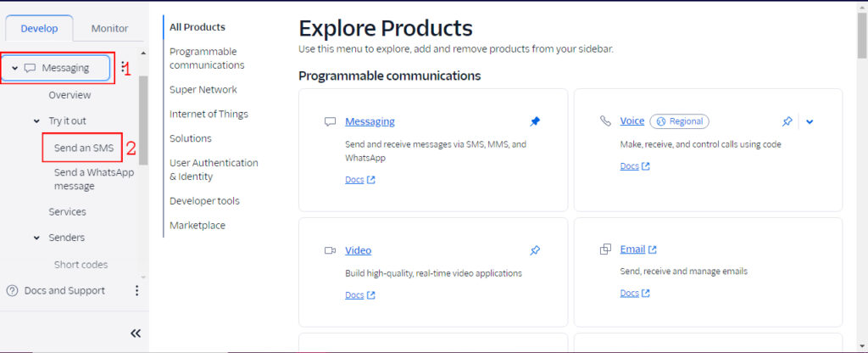Open the Voice card dropdown chevron
This screenshot has height=353, width=868.
tap(810, 121)
